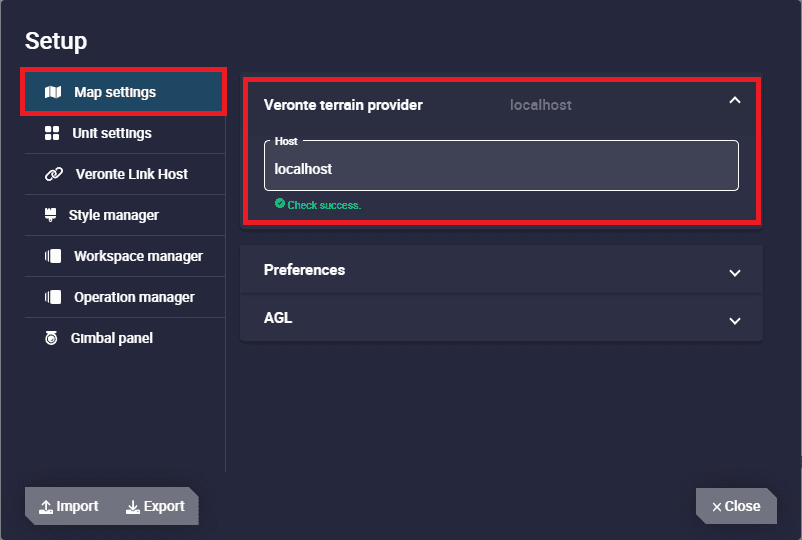Screen dimensions: 802x540
Task: Click the Unit settings grid icon
Action: (52, 133)
